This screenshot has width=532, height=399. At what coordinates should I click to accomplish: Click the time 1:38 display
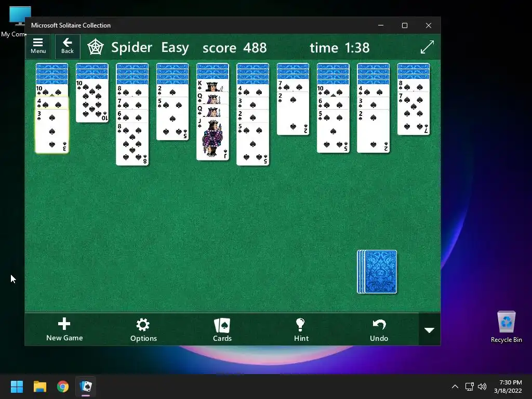(340, 48)
